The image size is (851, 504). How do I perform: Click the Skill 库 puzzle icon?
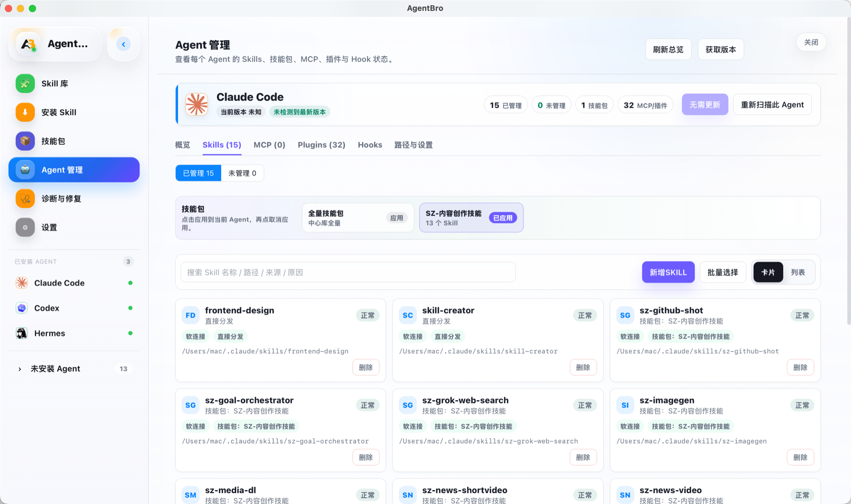click(x=25, y=84)
